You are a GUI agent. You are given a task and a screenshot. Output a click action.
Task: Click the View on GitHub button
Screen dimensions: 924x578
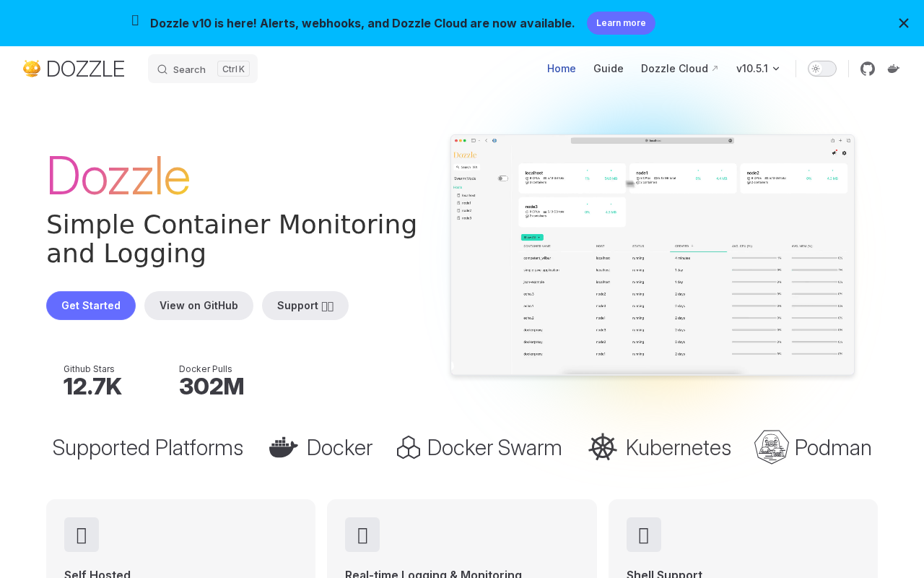pyautogui.click(x=199, y=306)
